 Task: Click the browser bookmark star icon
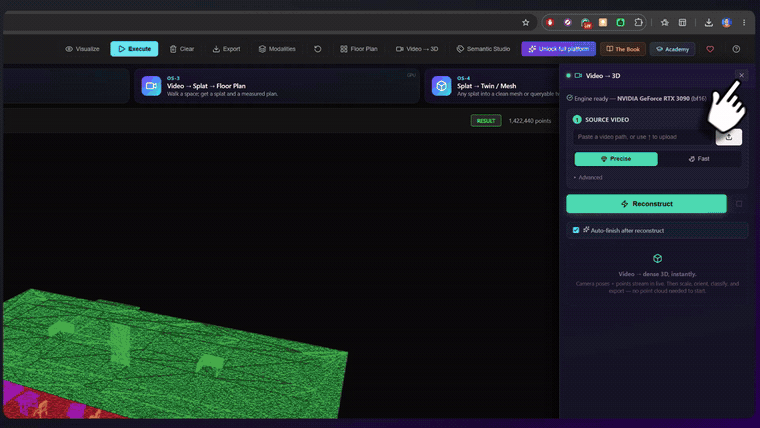coord(525,22)
